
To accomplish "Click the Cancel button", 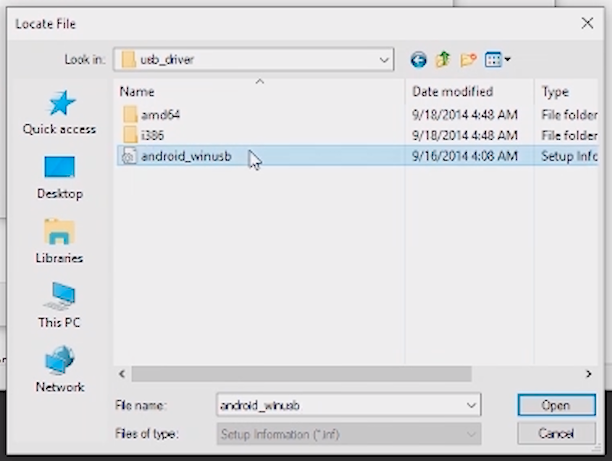I will (x=555, y=434).
